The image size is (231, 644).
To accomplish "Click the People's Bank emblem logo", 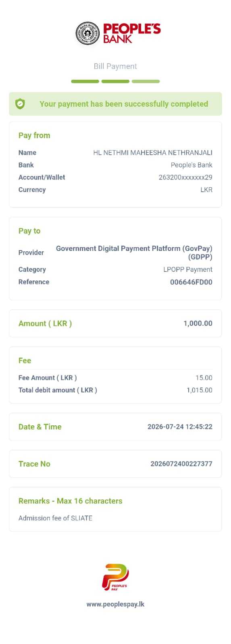I will [87, 33].
